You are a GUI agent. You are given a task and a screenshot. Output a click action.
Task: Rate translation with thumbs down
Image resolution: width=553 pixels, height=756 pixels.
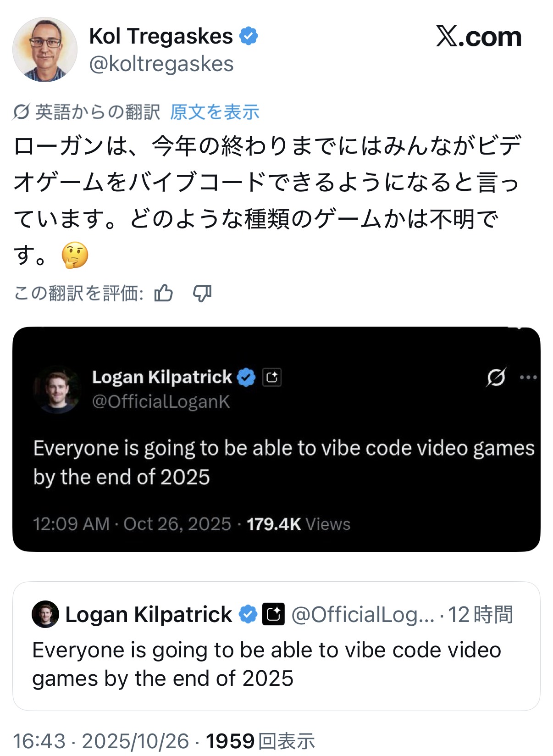202,293
